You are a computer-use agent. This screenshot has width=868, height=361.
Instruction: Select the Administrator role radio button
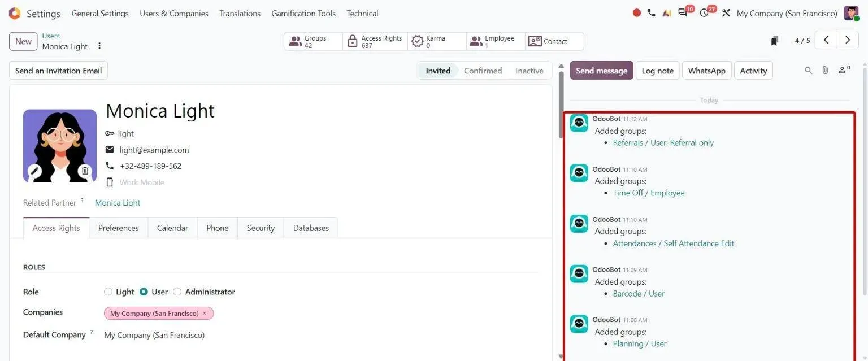pos(177,292)
